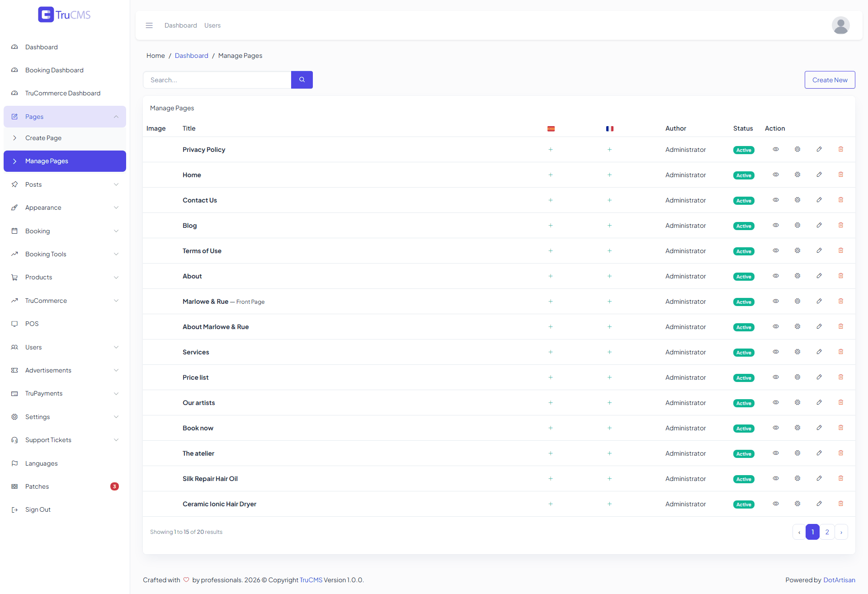Screen dimensions: 868x594
Task: Expand the TruCommerce sidebar menu
Action: pyautogui.click(x=65, y=301)
